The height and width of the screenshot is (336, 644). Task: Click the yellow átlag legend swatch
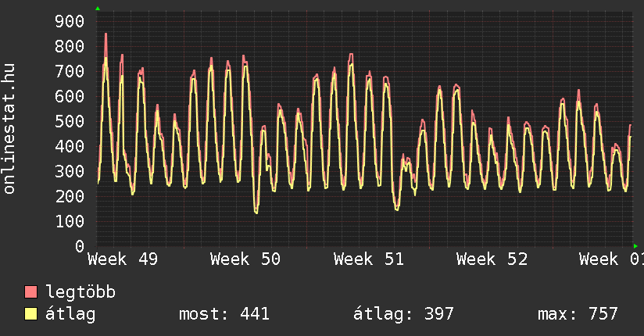click(30, 314)
